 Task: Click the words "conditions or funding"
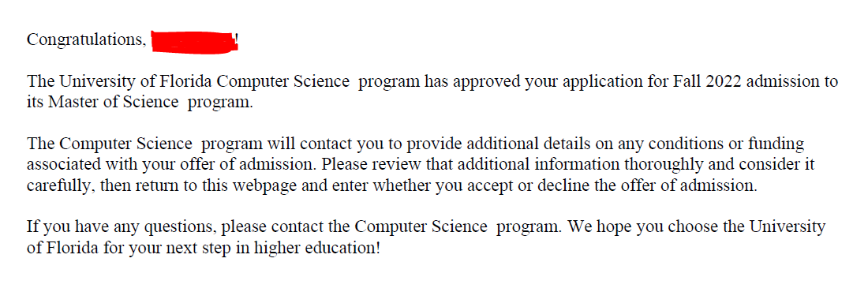click(x=726, y=144)
